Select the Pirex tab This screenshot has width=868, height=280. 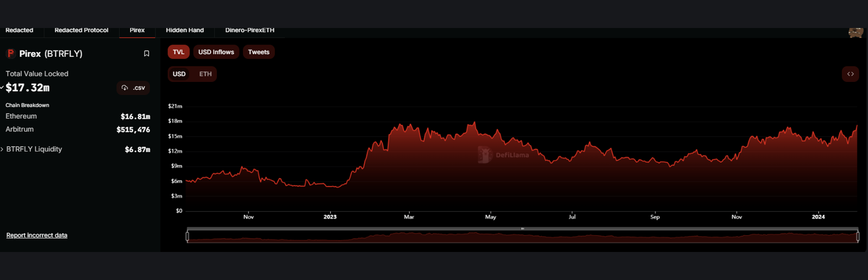pos(137,30)
